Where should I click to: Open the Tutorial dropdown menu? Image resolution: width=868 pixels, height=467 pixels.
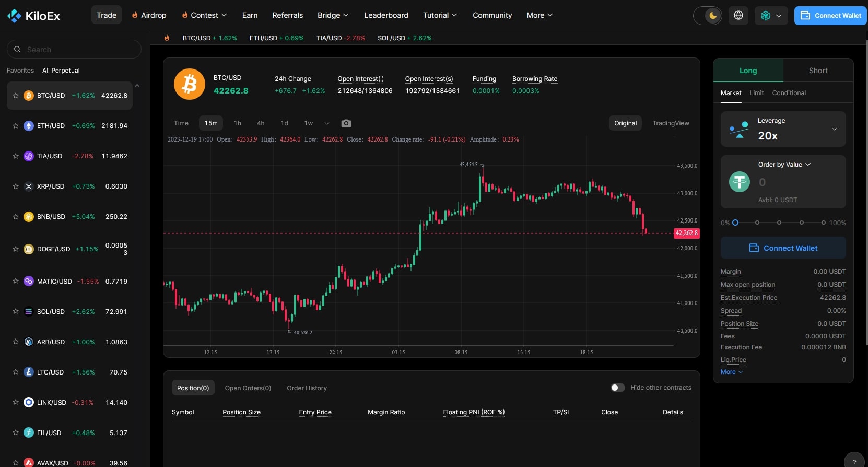coord(440,15)
